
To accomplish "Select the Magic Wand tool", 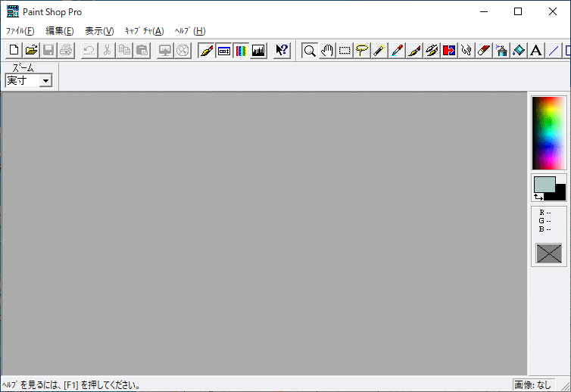I will click(x=379, y=50).
